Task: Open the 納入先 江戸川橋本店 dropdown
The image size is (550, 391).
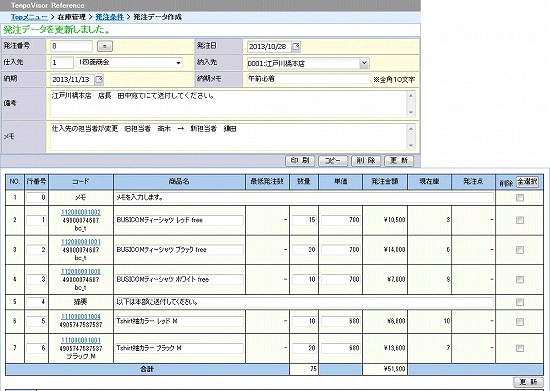Action: (x=308, y=63)
